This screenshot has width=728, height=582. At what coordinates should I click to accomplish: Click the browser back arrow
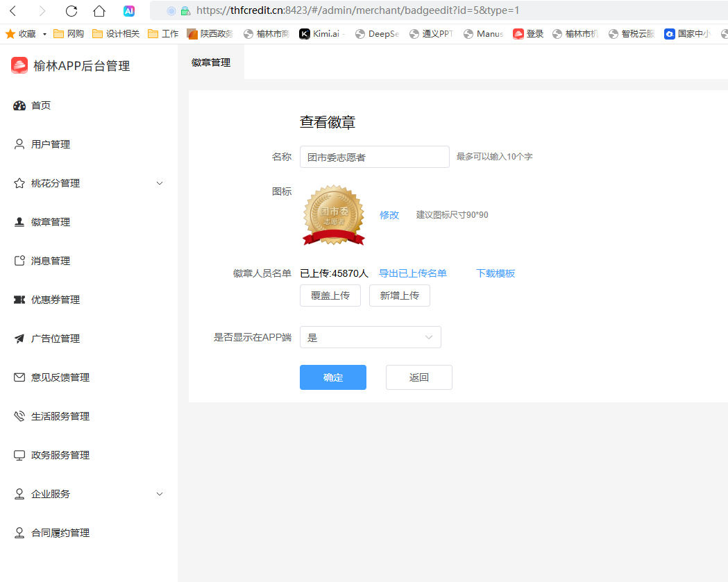point(13,10)
